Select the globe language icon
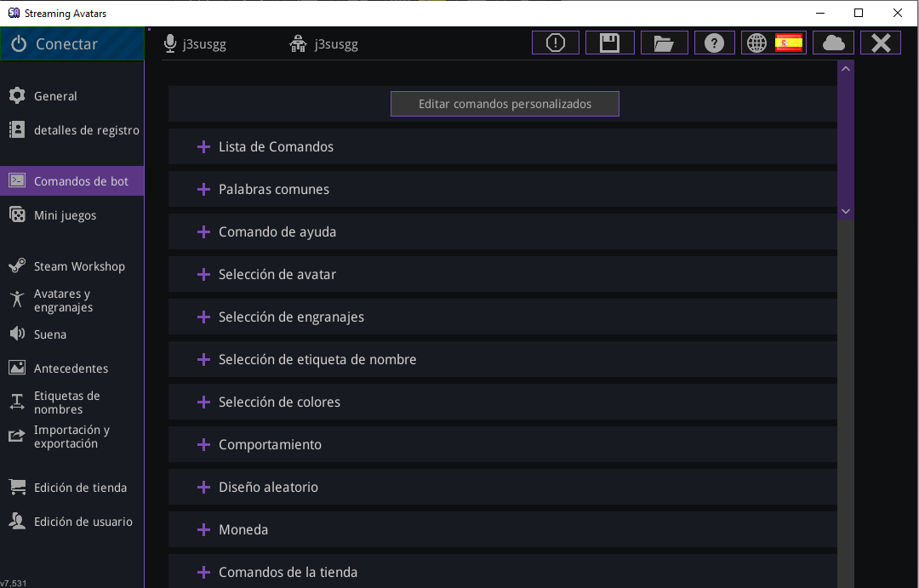Image resolution: width=919 pixels, height=588 pixels. 756,42
